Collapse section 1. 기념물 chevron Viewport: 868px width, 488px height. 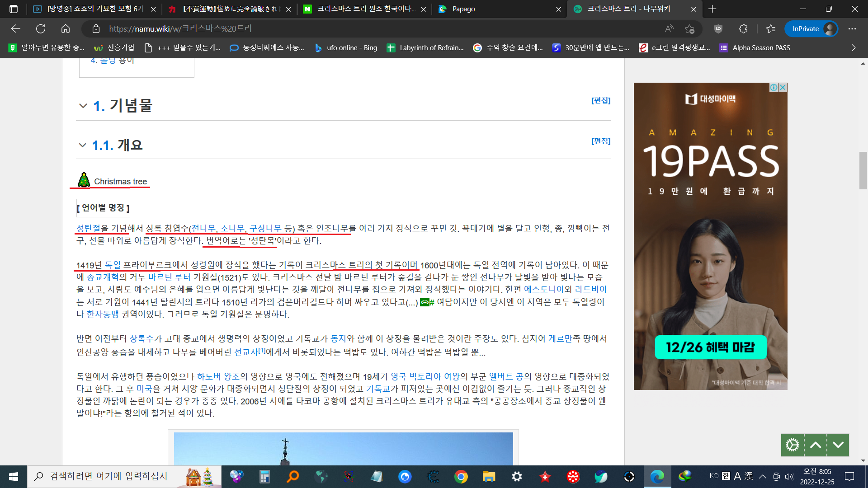point(83,106)
